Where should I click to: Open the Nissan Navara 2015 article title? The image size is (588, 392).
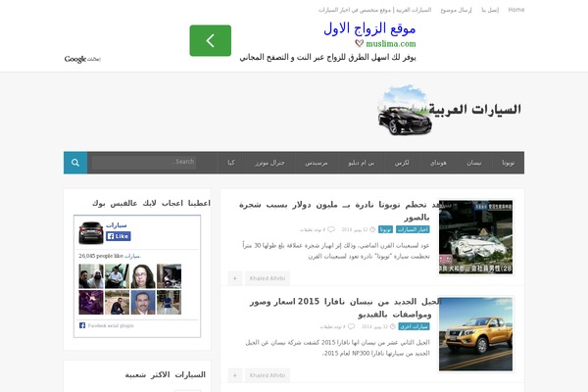tap(345, 308)
